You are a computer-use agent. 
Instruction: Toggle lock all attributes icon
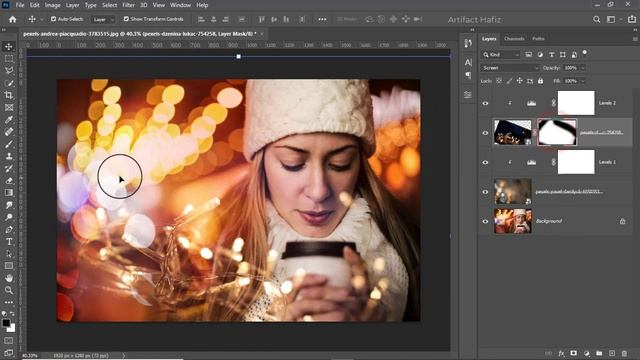(x=540, y=81)
